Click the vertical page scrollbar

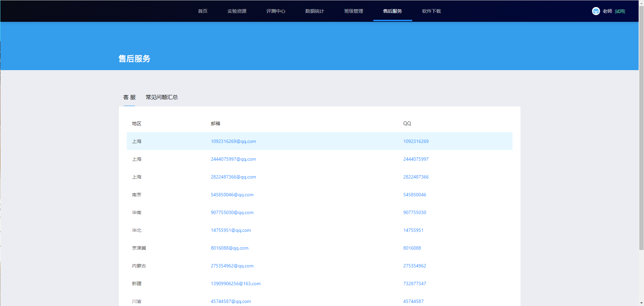click(x=641, y=134)
